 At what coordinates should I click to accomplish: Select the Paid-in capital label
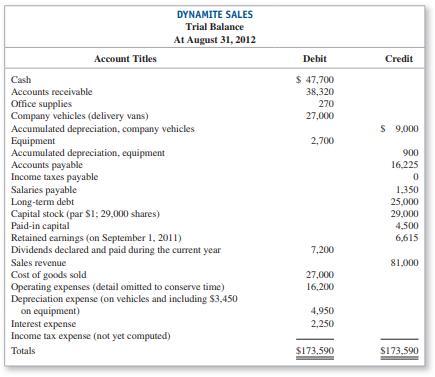[40, 226]
